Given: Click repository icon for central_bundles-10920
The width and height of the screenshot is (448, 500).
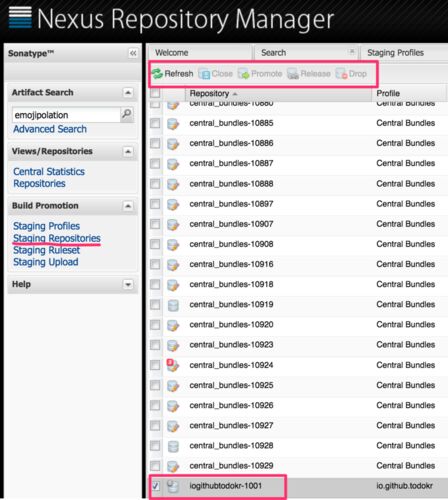Looking at the screenshot, I should [x=173, y=325].
